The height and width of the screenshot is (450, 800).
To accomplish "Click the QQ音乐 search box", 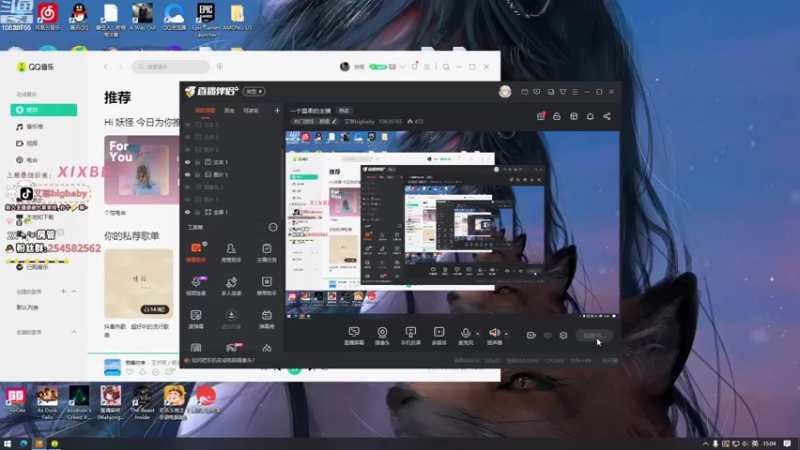I will coord(170,67).
